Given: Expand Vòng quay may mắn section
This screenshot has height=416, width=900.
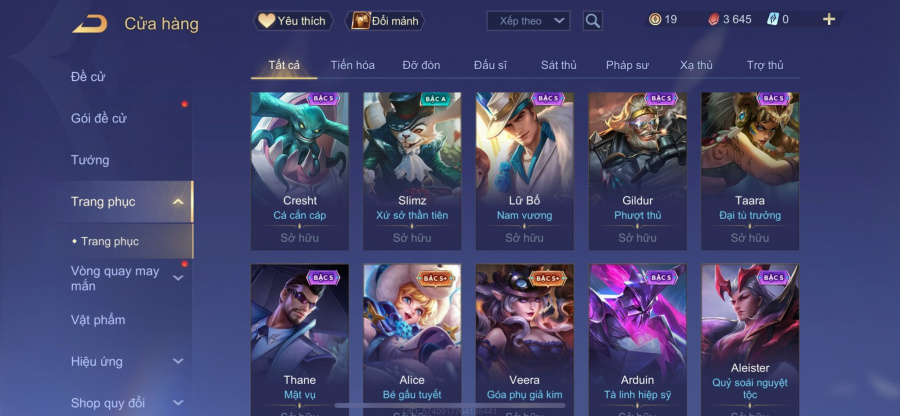Looking at the screenshot, I should (x=178, y=278).
